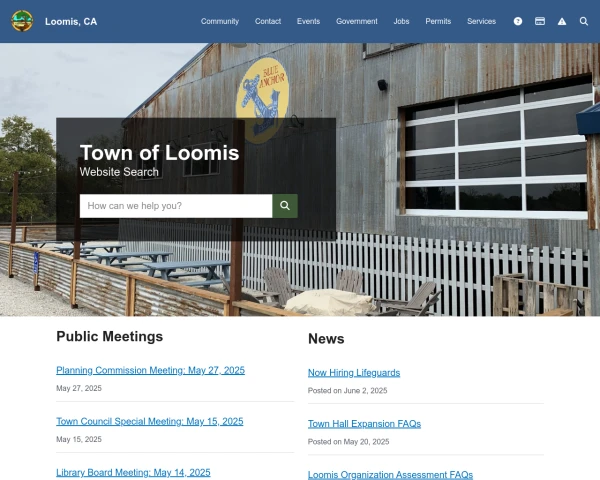Open the Now Hiring Lifeguards news link
600x480 pixels.
coord(354,372)
